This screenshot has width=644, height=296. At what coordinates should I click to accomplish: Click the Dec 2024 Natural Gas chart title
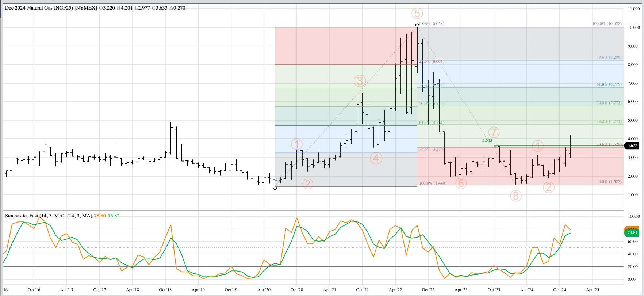point(51,8)
